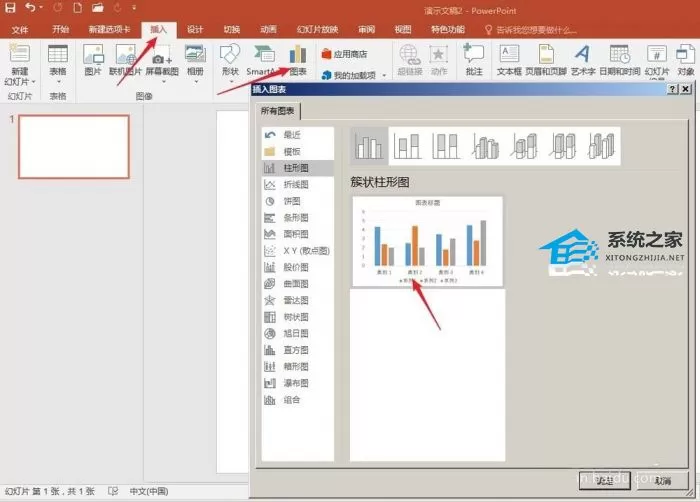
Task: Select the stacked column chart subtype icon
Action: pos(407,146)
